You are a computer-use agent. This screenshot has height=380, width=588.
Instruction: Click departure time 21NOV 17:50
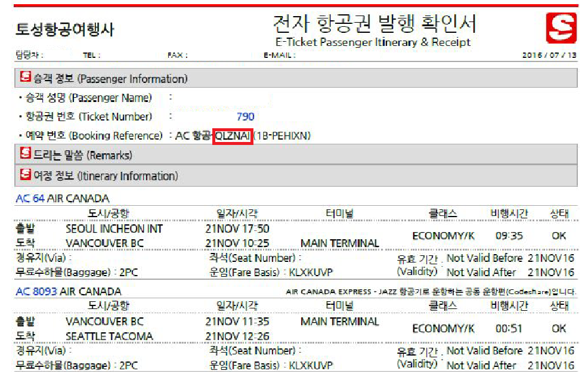tap(237, 229)
